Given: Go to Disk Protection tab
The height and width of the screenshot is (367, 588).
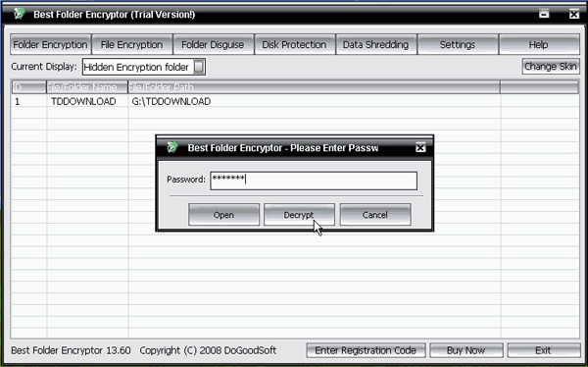Looking at the screenshot, I should coord(294,45).
